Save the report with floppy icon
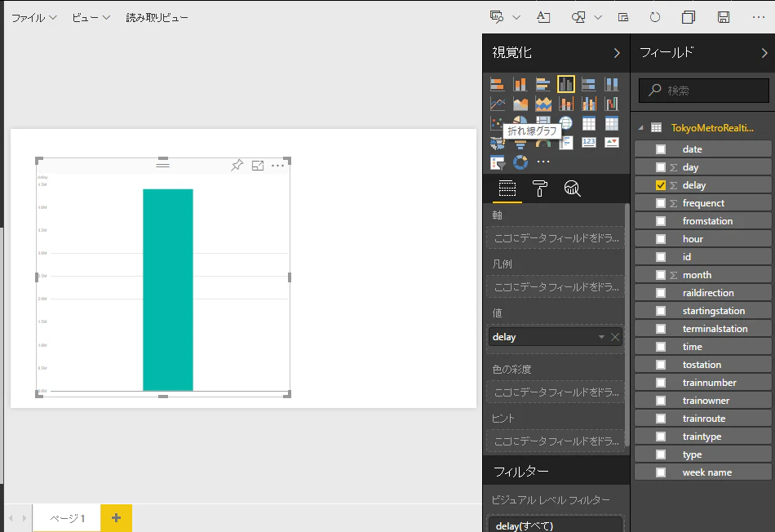This screenshot has width=775, height=532. [x=724, y=17]
